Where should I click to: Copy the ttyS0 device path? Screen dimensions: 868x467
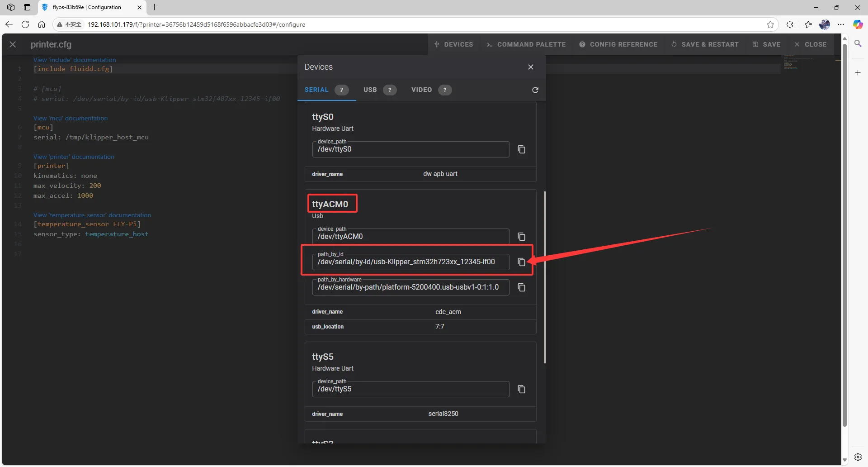coord(521,149)
